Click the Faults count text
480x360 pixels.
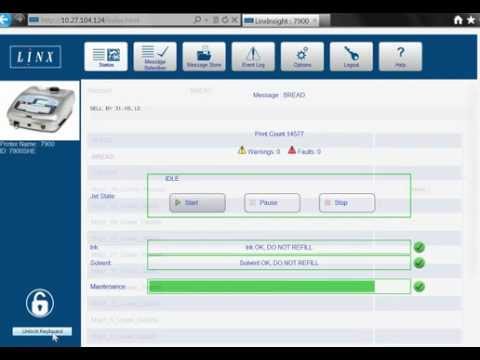(309, 152)
